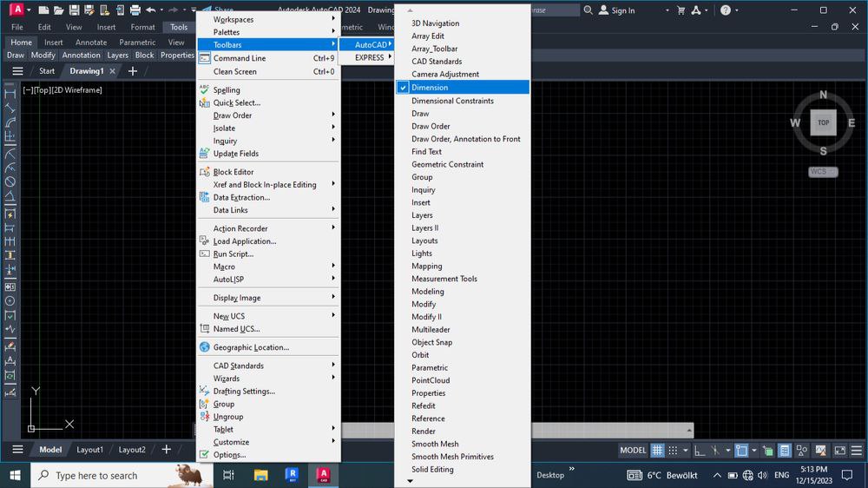Screen dimensions: 868x488
Task: Click the MODEL button in status bar
Action: pos(633,451)
